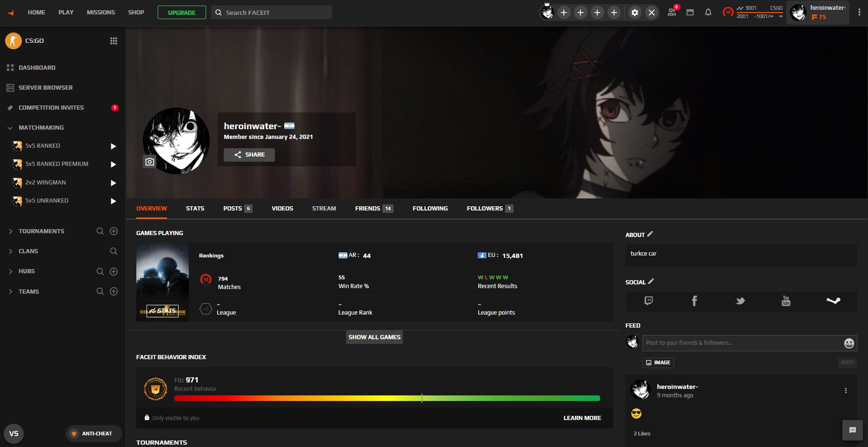868x447 pixels.
Task: Click the FBI behavior index color bar
Action: tap(387, 398)
